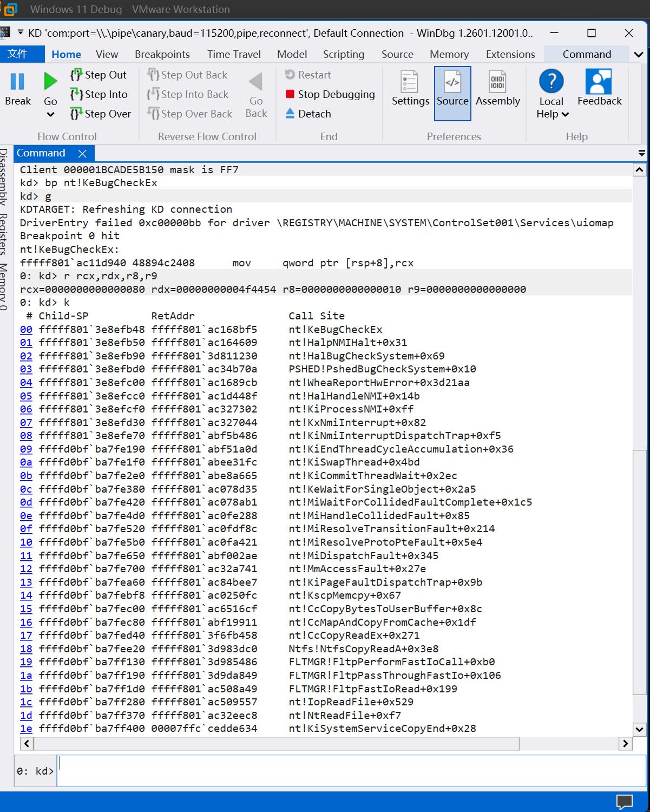Viewport: 650px width, 812px height.
Task: Close the Command tab
Action: coord(82,154)
